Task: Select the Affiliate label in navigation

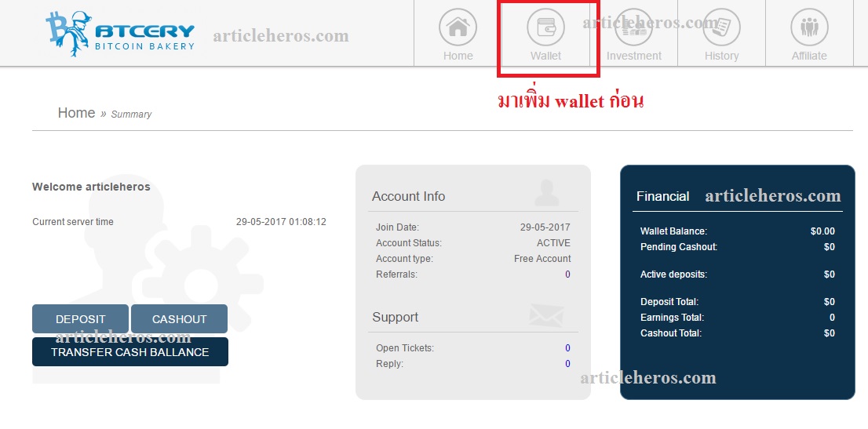Action: [x=809, y=56]
